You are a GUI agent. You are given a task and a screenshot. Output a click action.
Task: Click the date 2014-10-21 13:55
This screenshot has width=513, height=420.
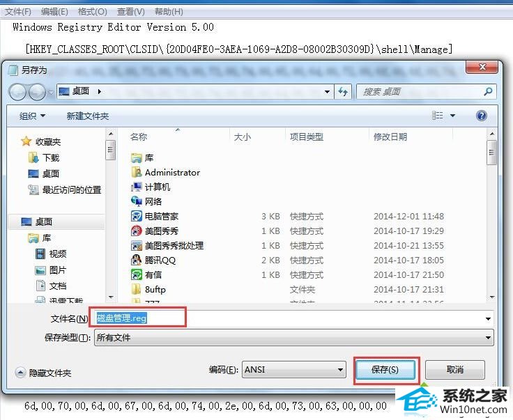[x=408, y=245]
